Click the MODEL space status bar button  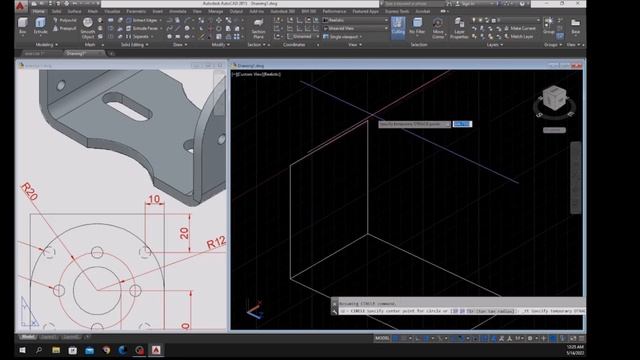382,338
